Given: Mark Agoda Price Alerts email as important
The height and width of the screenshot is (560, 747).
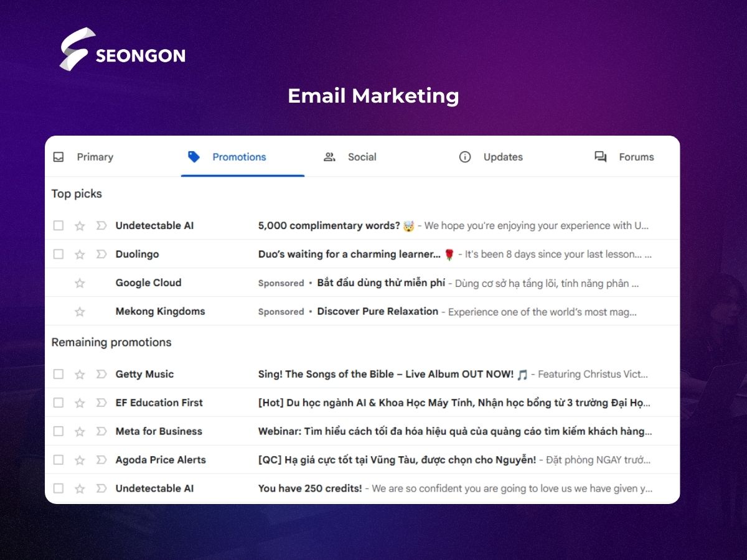Looking at the screenshot, I should (101, 460).
